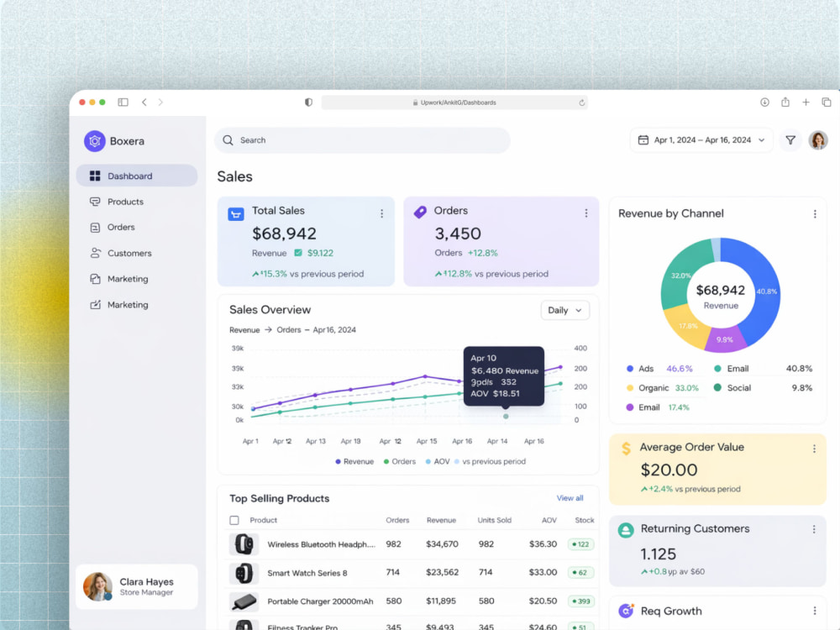
Task: Toggle Revenue series in chart legend
Action: pyautogui.click(x=354, y=461)
